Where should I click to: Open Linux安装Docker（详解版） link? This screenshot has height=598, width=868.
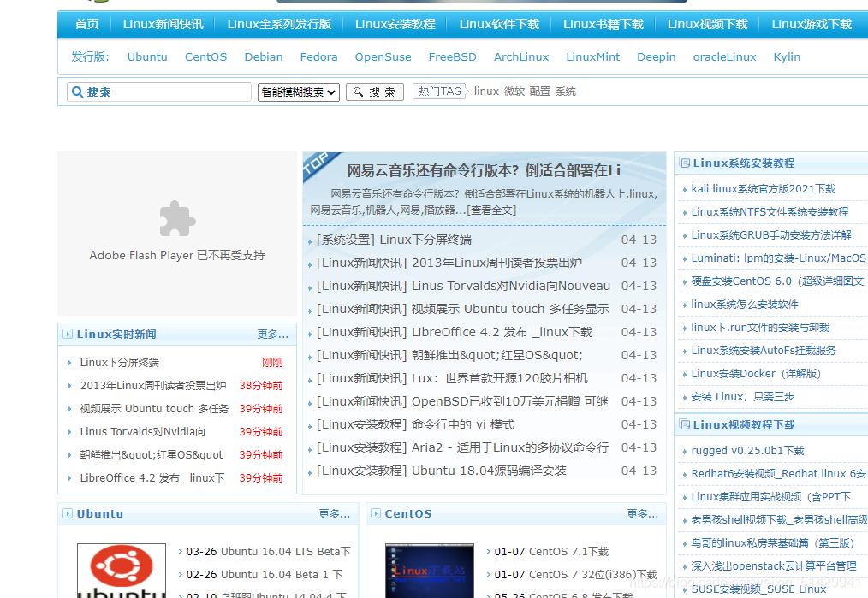tap(756, 374)
